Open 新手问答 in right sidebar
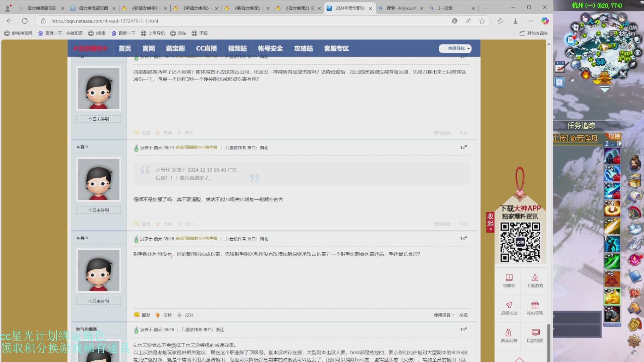The height and width of the screenshot is (362, 644). point(509,336)
